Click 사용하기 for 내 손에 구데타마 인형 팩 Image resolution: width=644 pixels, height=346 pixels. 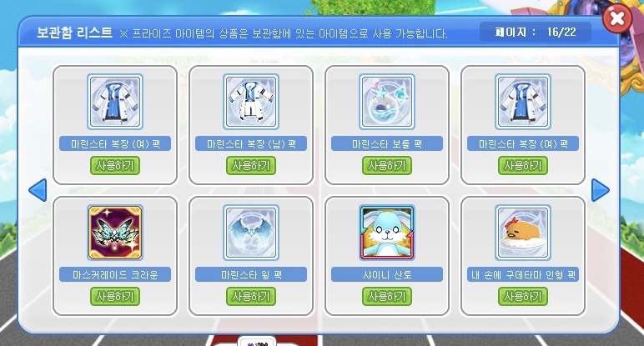coord(523,296)
